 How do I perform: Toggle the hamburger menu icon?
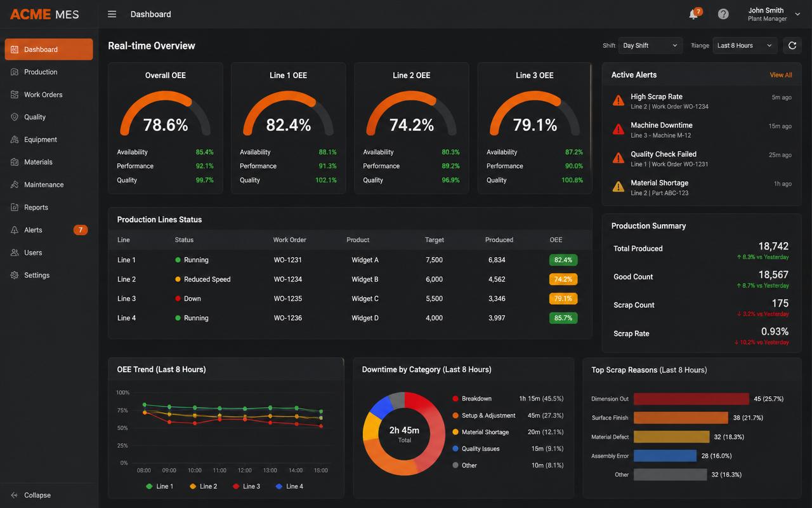(x=112, y=14)
